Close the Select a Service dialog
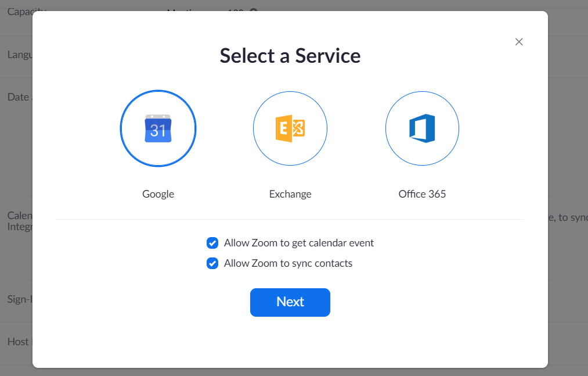This screenshot has width=588, height=376. [518, 42]
